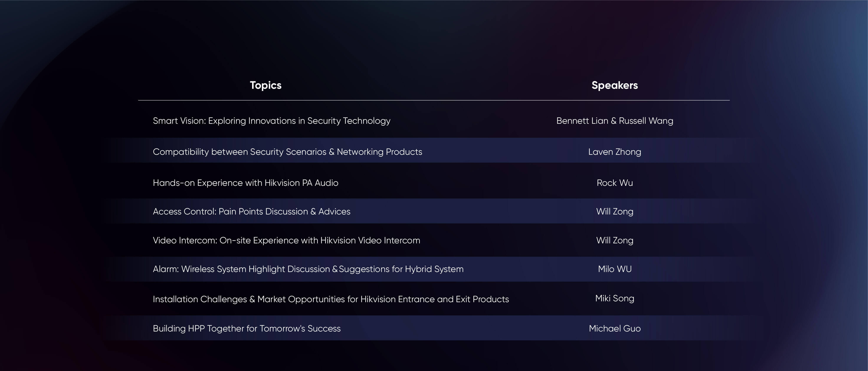Image resolution: width=868 pixels, height=371 pixels.
Task: Click Will Zong in Video Intercom row
Action: [x=614, y=241]
